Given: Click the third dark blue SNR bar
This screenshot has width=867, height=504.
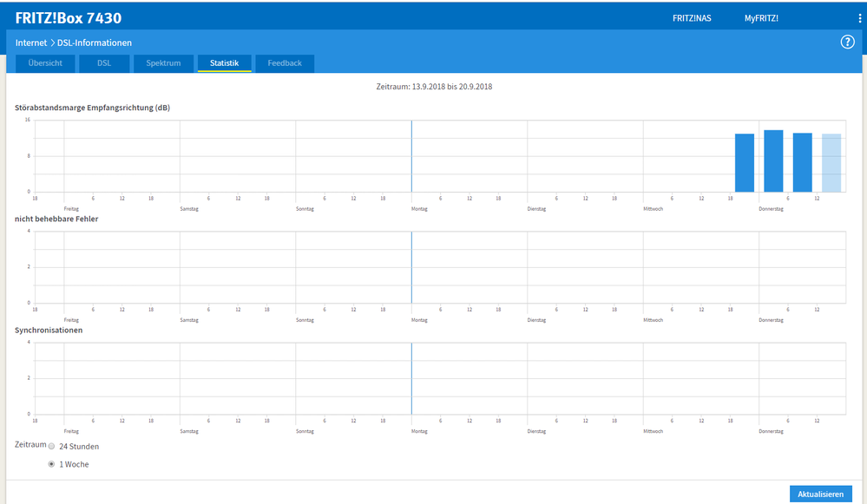Looking at the screenshot, I should click(802, 162).
